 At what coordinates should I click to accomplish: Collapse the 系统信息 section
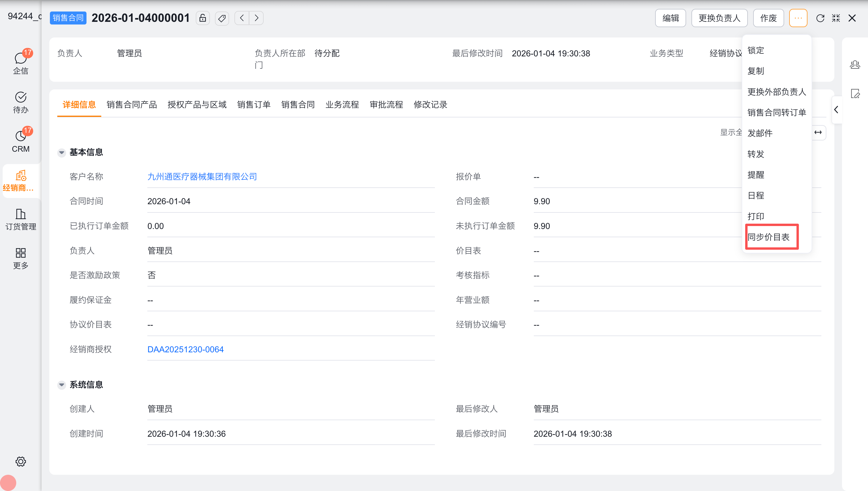tap(61, 384)
